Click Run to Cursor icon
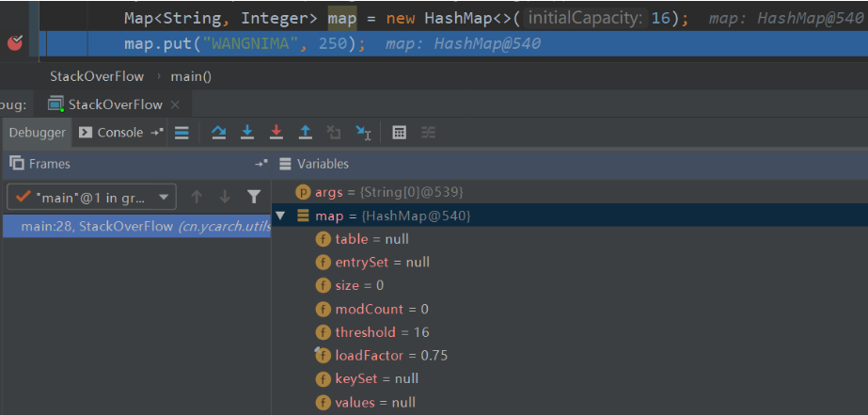Screen dimensions: 868x416 click(x=363, y=133)
